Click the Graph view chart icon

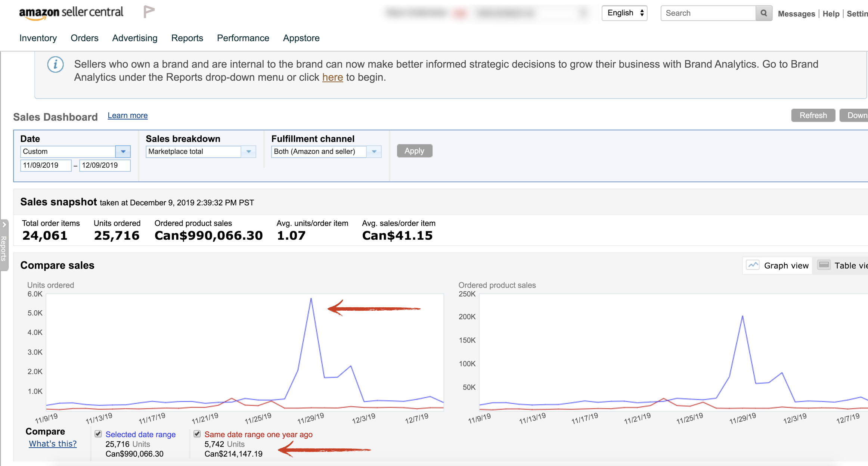tap(753, 265)
